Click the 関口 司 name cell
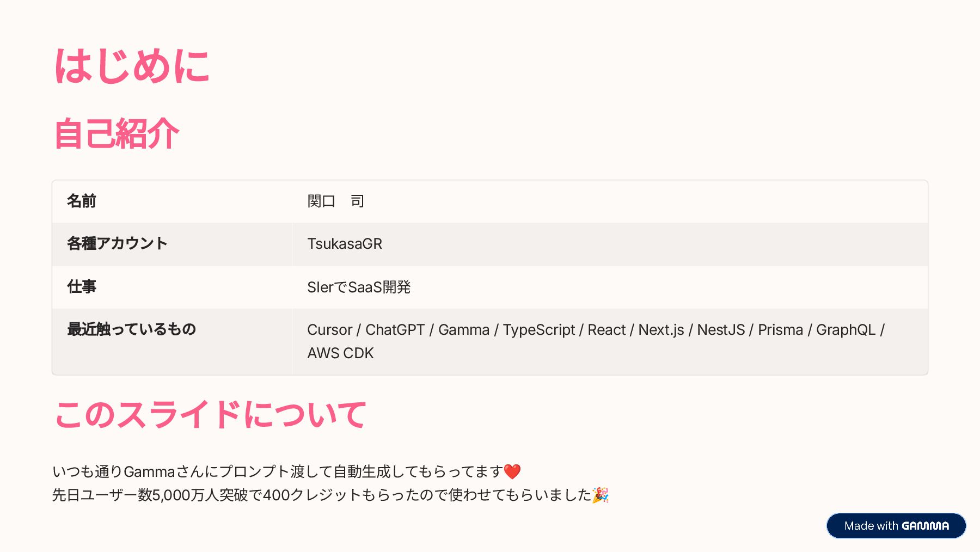The width and height of the screenshot is (980, 552). tap(335, 201)
